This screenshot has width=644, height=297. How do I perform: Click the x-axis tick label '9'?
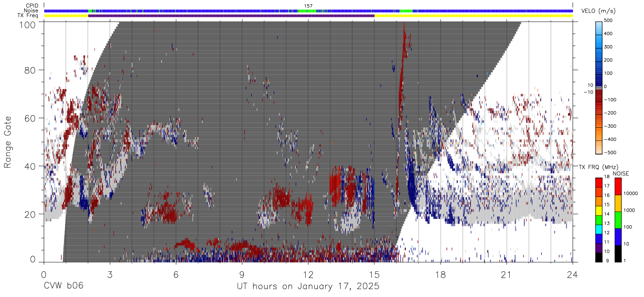pyautogui.click(x=242, y=274)
